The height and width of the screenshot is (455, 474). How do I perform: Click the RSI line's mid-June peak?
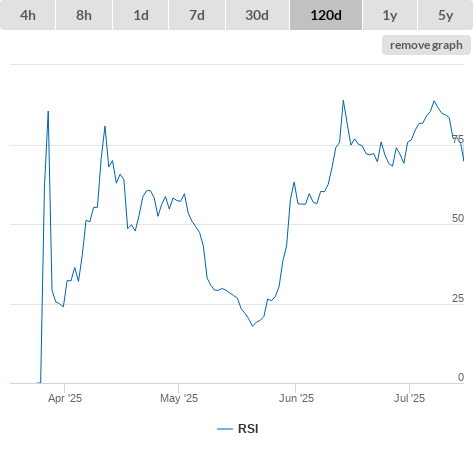tap(343, 101)
